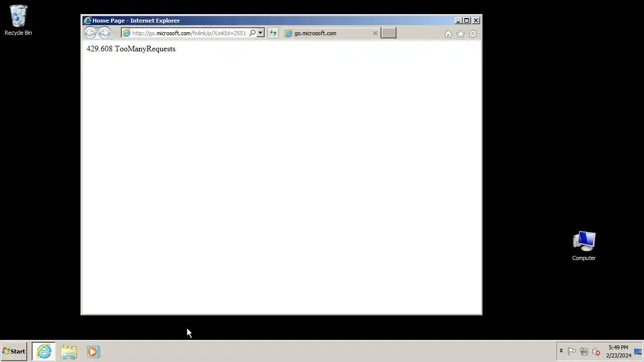This screenshot has height=362, width=644.
Task: Click the "429.608 TooManyRequests" text
Action: pyautogui.click(x=131, y=49)
